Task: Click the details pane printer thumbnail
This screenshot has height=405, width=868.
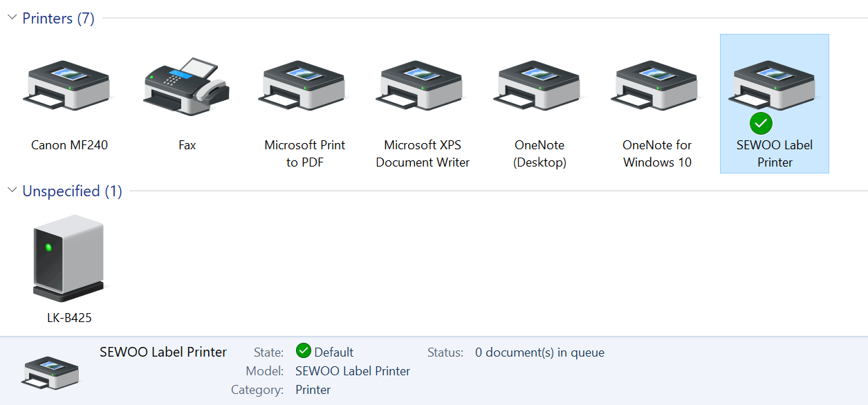Action: click(50, 372)
